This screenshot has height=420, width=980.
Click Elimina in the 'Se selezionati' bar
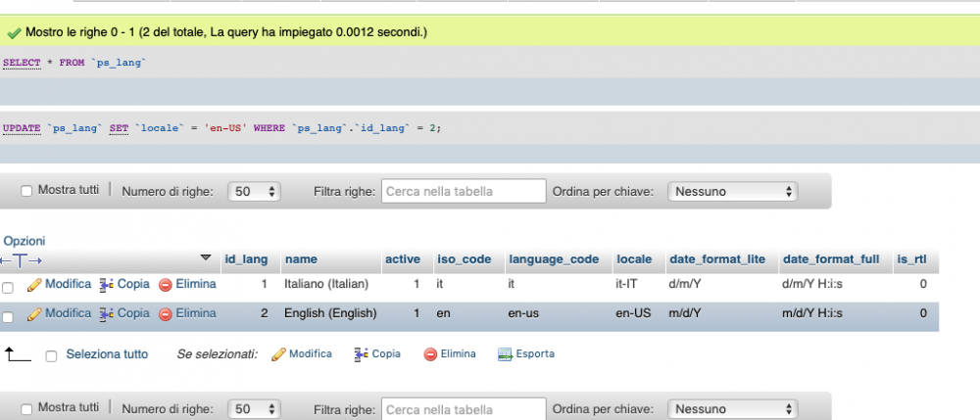[458, 353]
